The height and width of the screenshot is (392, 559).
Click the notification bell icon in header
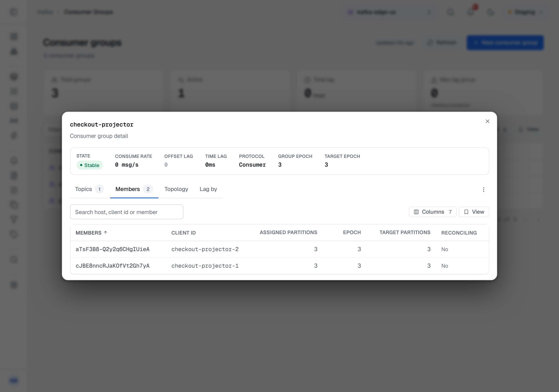(471, 12)
